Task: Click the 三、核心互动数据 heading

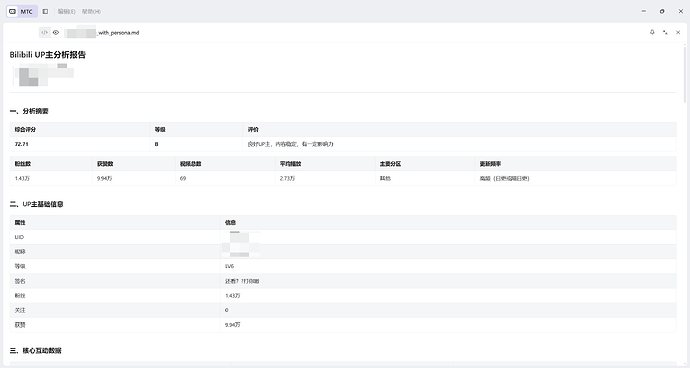Action: tap(36, 351)
